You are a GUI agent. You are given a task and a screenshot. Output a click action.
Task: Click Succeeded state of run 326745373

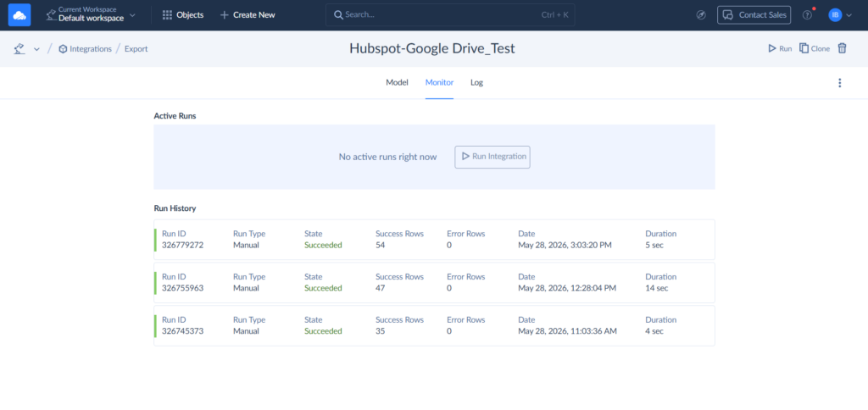pyautogui.click(x=323, y=331)
